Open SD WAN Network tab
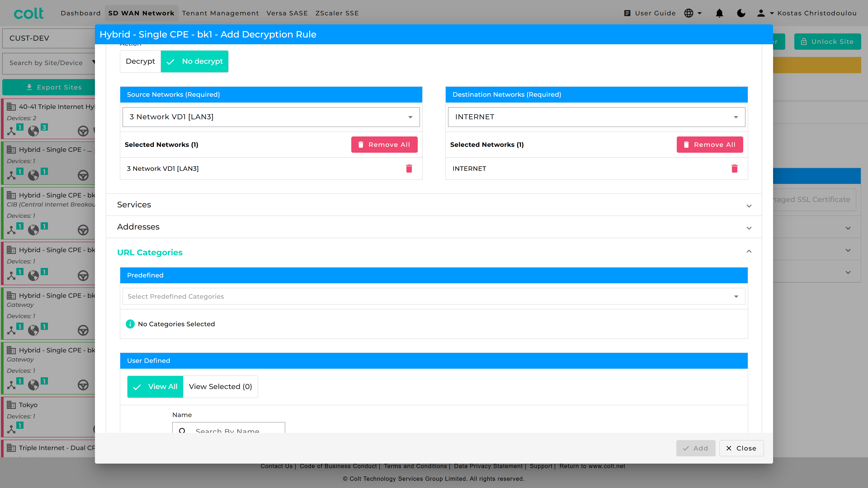This screenshot has height=488, width=868. tap(141, 13)
